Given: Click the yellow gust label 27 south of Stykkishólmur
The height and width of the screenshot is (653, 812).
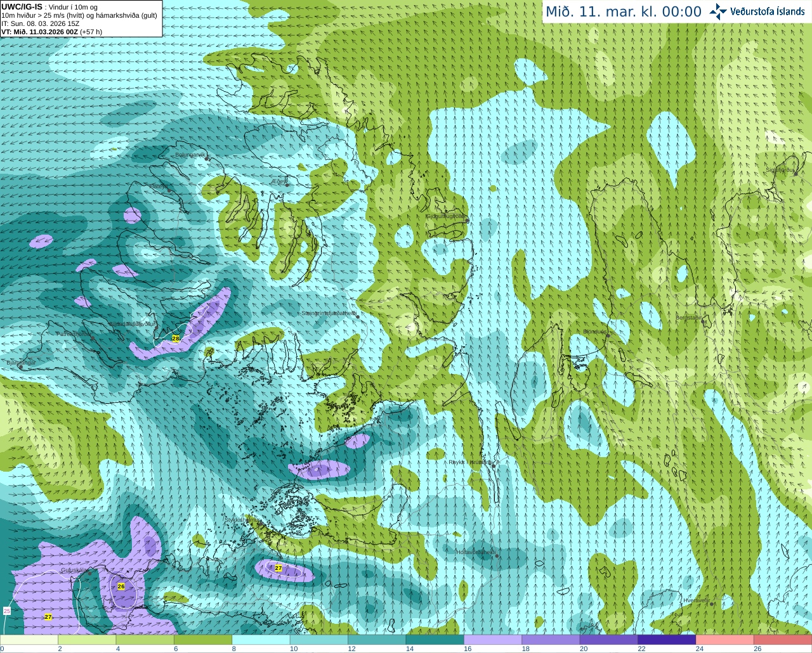Looking at the screenshot, I should click(278, 568).
